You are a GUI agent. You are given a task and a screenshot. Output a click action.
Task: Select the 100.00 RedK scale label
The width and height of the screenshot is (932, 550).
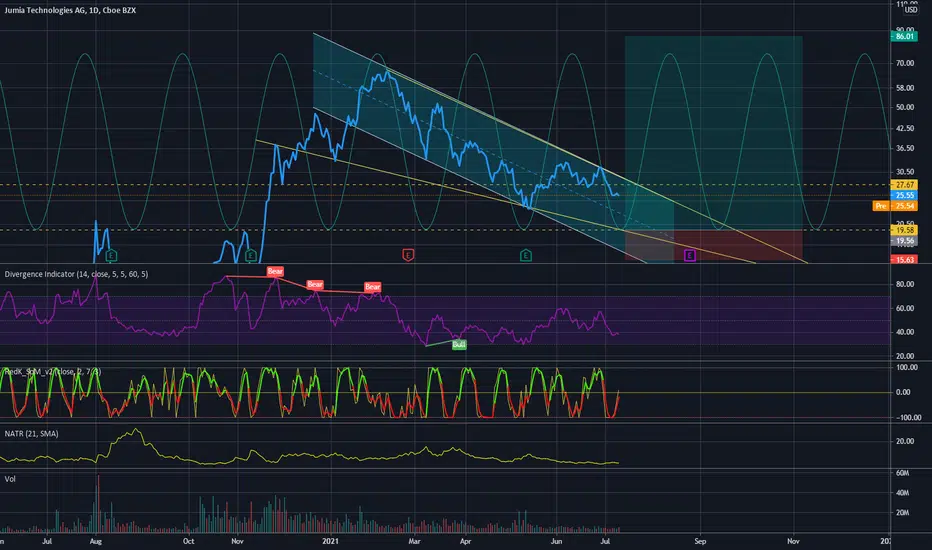tap(906, 367)
